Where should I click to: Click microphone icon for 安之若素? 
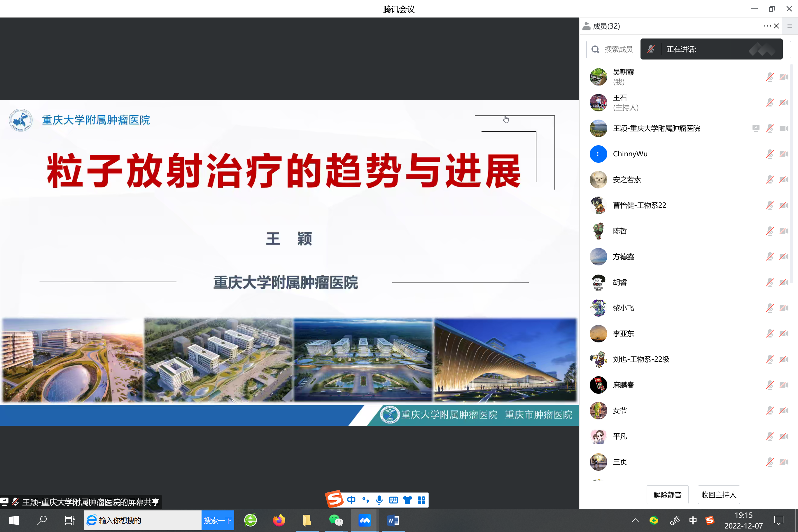coord(769,179)
